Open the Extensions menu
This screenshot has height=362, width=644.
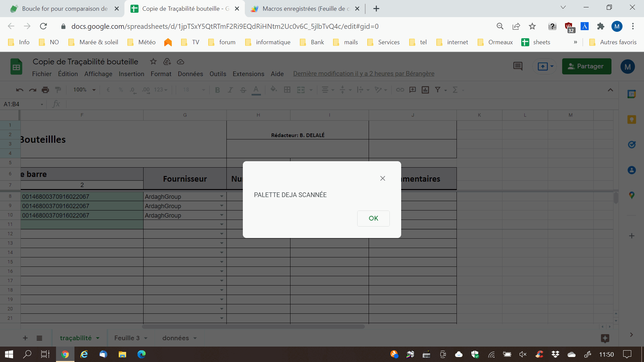(x=248, y=74)
